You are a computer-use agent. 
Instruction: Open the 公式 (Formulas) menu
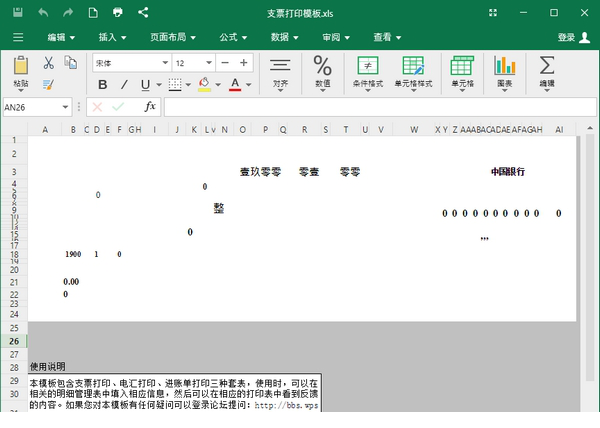pos(233,37)
